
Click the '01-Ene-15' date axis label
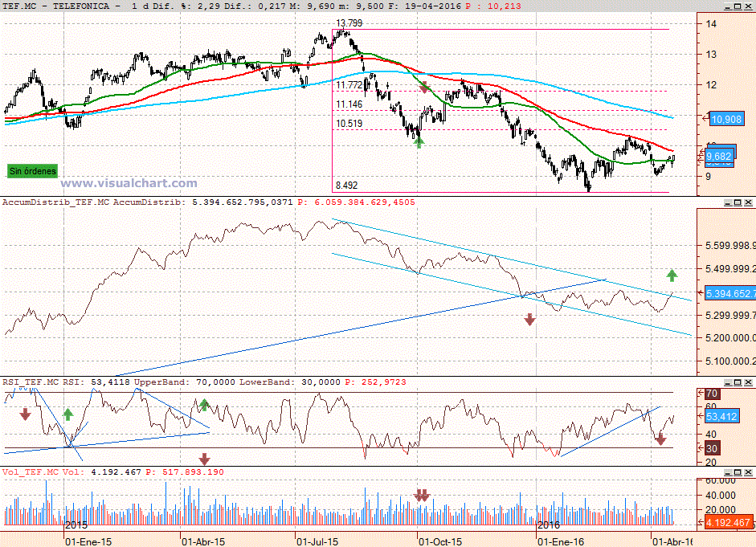pos(88,541)
